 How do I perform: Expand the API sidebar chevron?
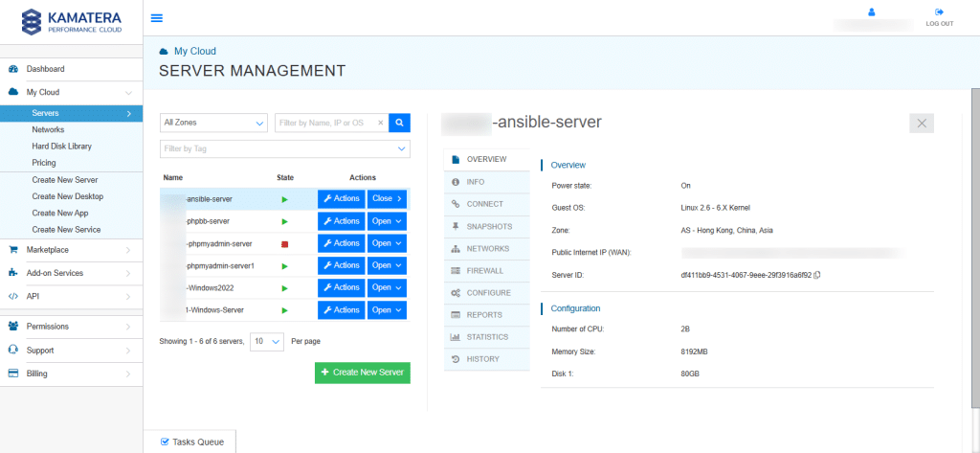click(x=128, y=297)
